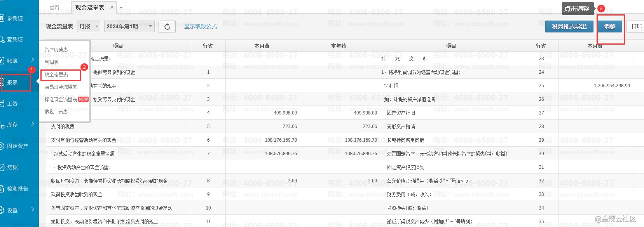Open the 月报 report type dropdown
The height and width of the screenshot is (227, 644).
tap(89, 26)
